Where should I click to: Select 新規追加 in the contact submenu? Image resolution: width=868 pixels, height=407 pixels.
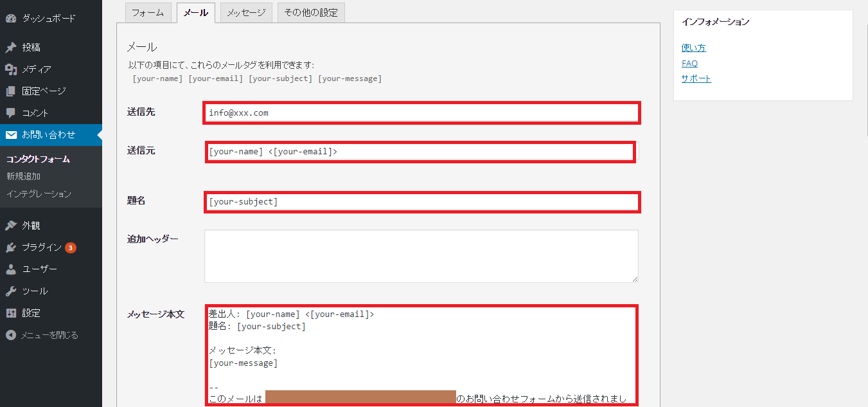tap(24, 176)
